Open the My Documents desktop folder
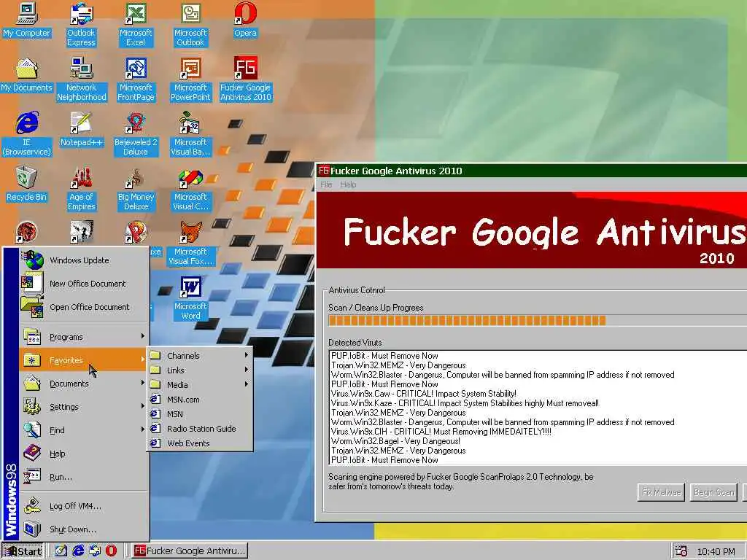This screenshot has height=560, width=747. coord(27,75)
